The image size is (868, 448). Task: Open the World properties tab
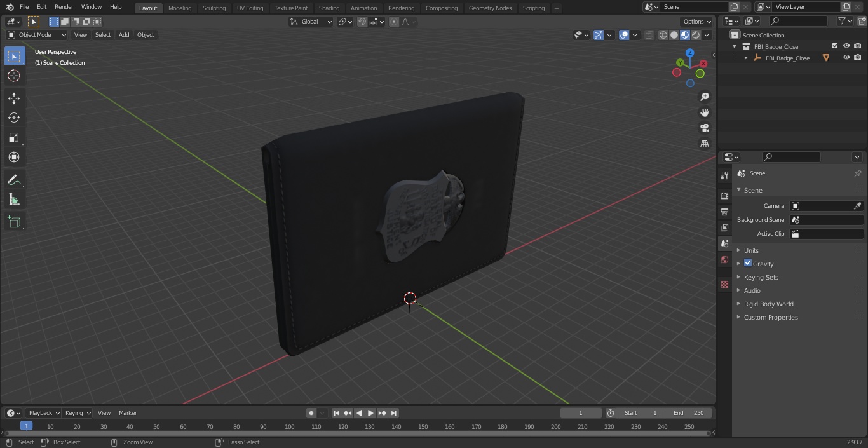click(724, 259)
